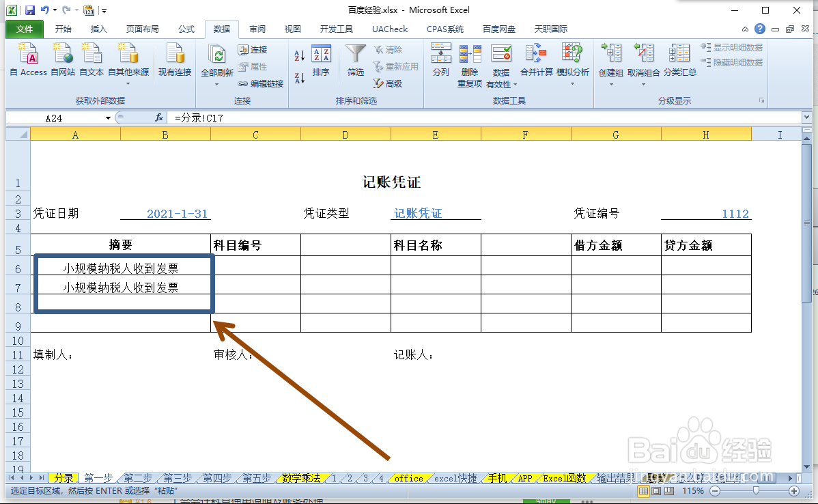The width and height of the screenshot is (818, 504).
Task: Open Advanced filter (高级)
Action: (388, 83)
